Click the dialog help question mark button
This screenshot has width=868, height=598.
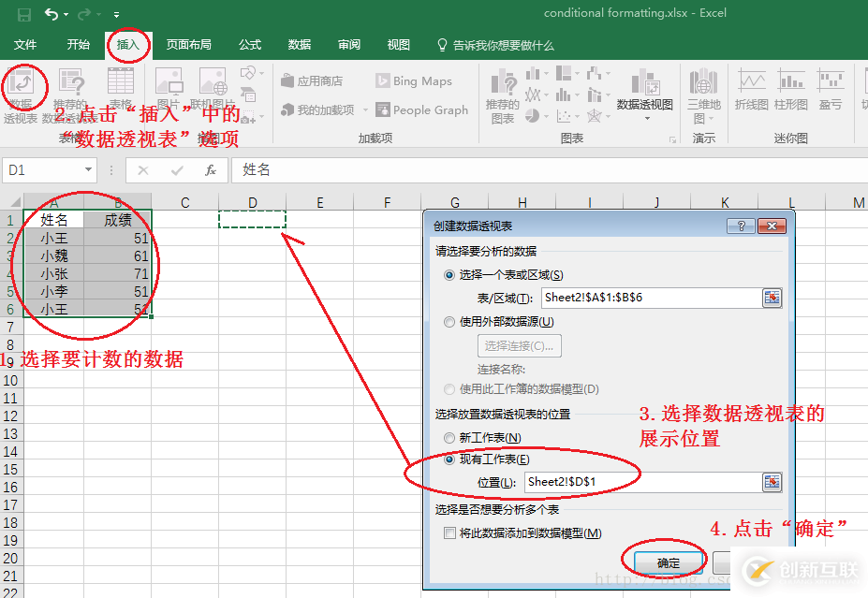(742, 226)
